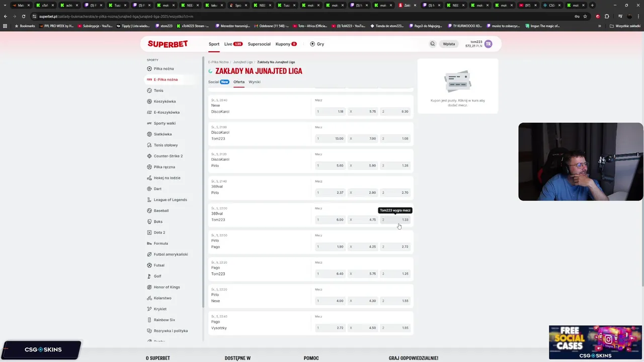The image size is (644, 362).
Task: Select the Oferta tab
Action: [239, 82]
